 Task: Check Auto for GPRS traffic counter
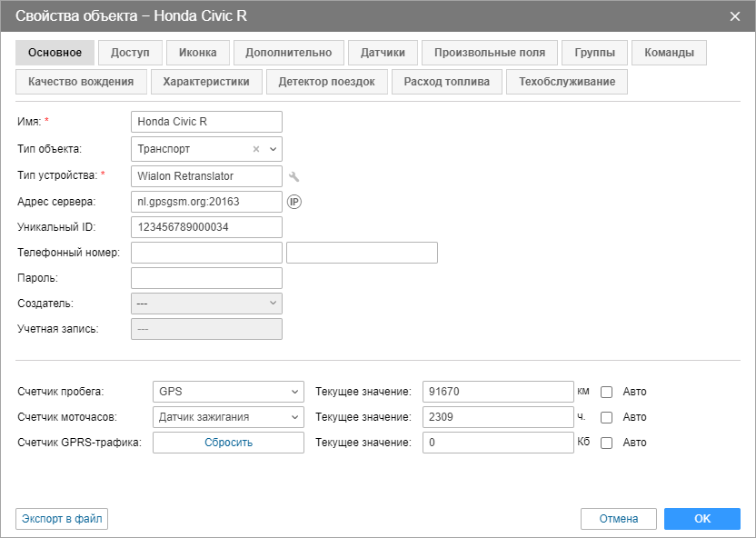click(607, 443)
